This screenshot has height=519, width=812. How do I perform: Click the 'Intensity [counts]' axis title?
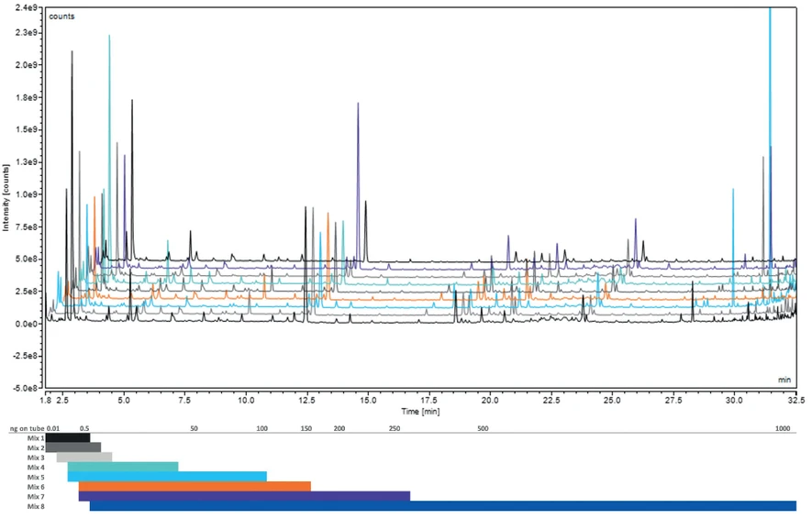point(6,196)
